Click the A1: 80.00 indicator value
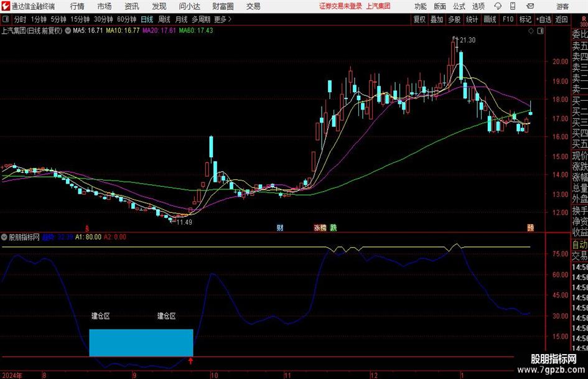588x379 pixels. coord(88,237)
